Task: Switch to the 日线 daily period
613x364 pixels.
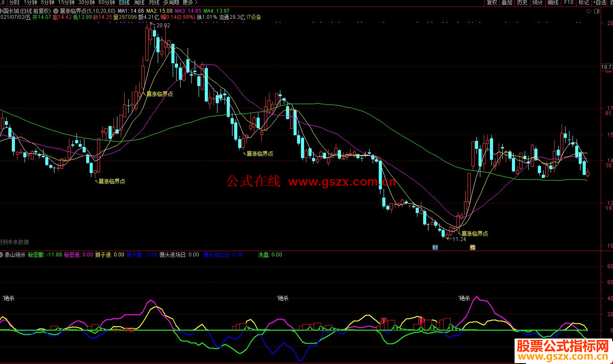Action: point(124,3)
